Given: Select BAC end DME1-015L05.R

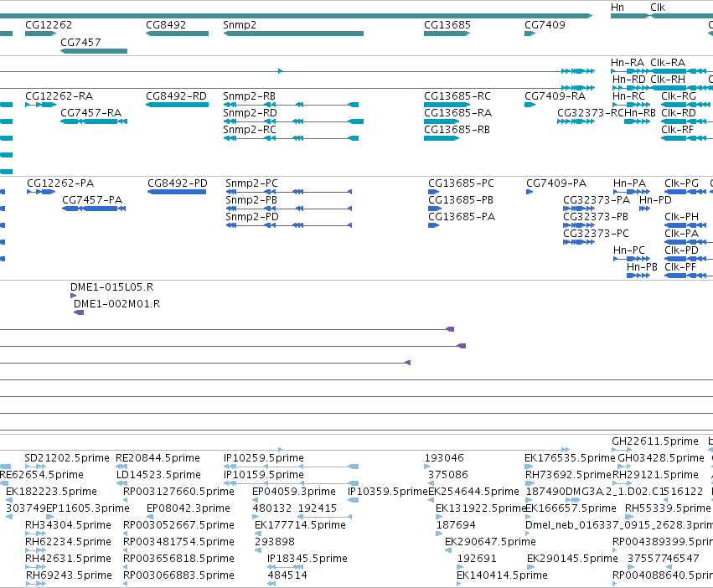Looking at the screenshot, I should (112, 287).
